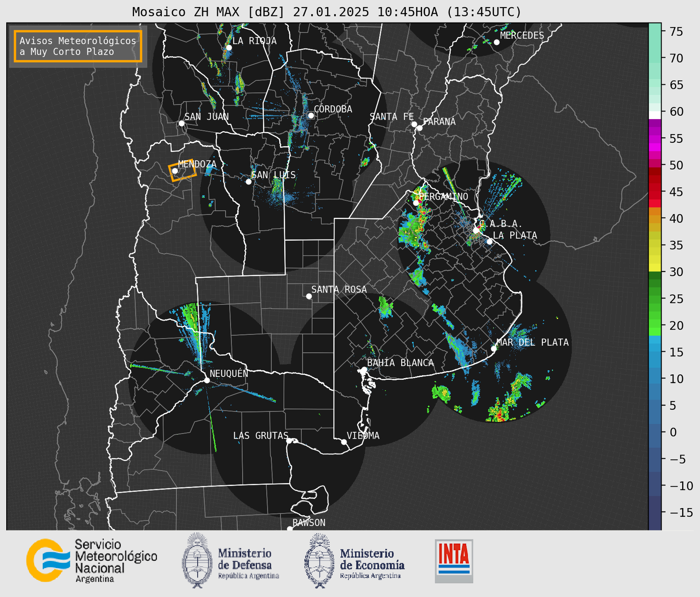Click the orange warning polygon near Mendoza
The height and width of the screenshot is (597, 700).
(182, 171)
